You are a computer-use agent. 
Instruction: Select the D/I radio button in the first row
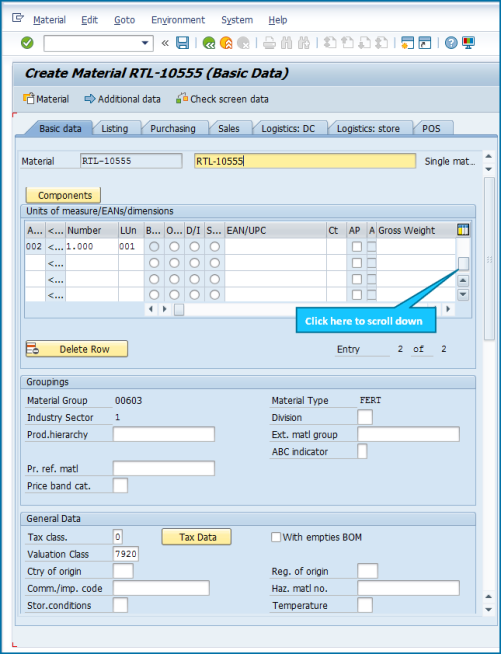pyautogui.click(x=194, y=247)
